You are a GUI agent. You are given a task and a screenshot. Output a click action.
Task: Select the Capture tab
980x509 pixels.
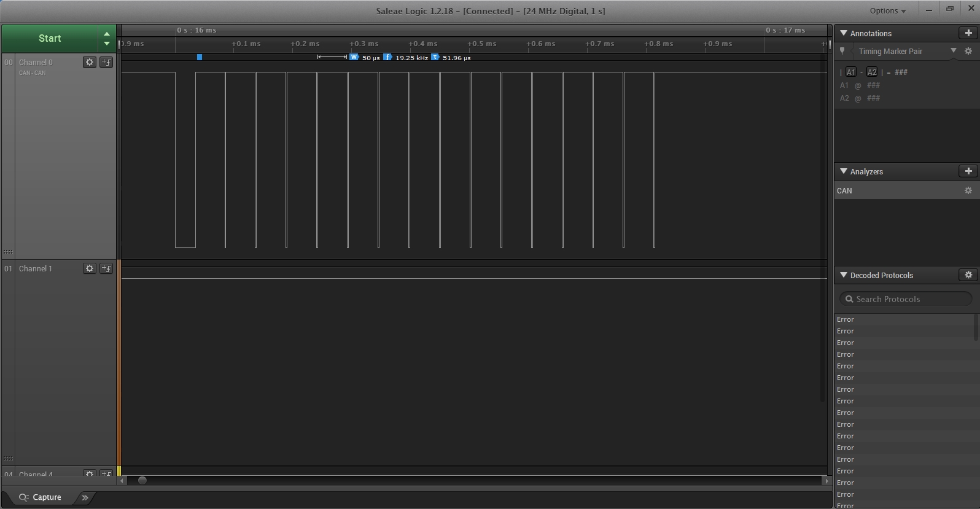pos(41,497)
